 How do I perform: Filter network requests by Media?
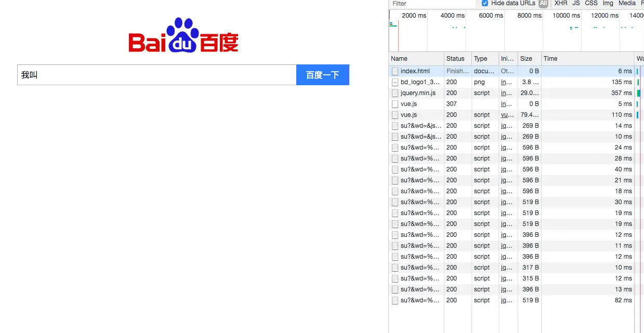(x=627, y=3)
